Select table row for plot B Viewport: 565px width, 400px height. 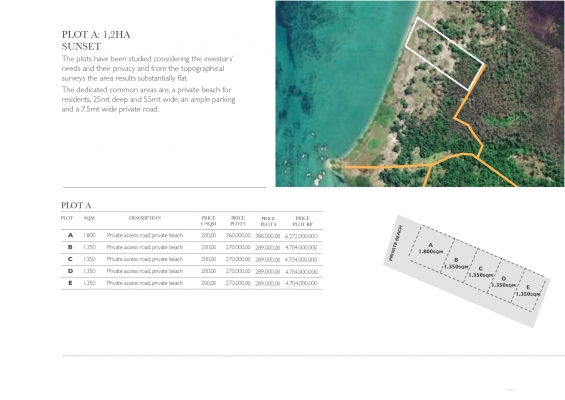[x=192, y=248]
